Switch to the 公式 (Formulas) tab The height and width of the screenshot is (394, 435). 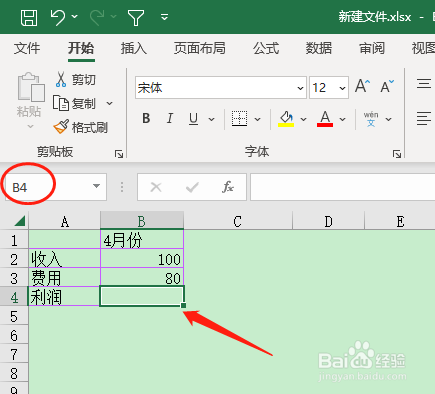266,49
